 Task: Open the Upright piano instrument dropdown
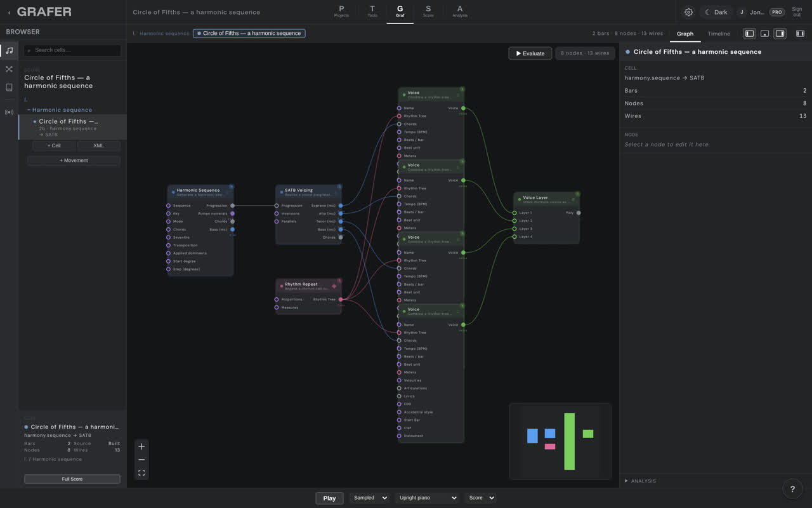coord(428,498)
